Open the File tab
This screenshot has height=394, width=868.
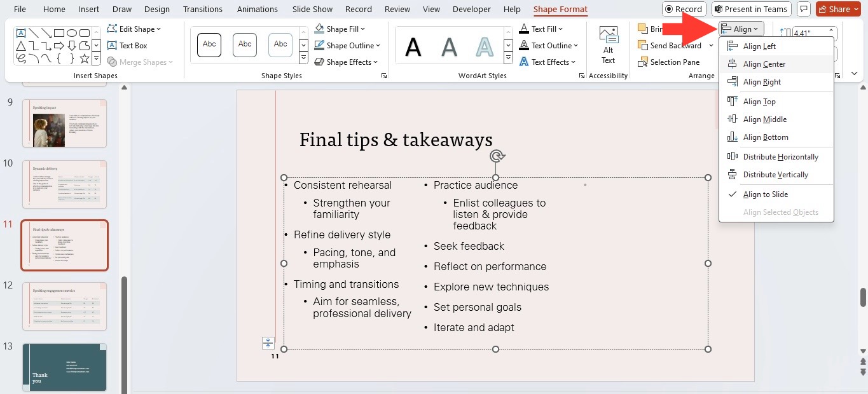[x=20, y=10]
